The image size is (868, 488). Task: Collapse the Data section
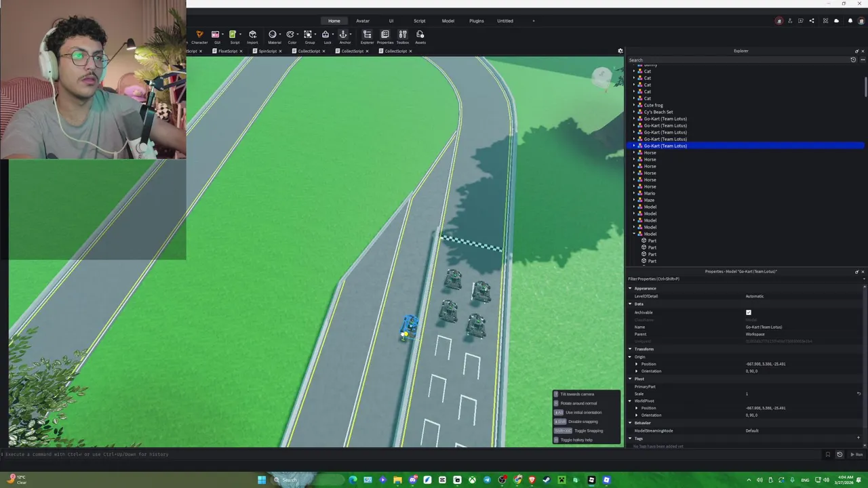[630, 304]
